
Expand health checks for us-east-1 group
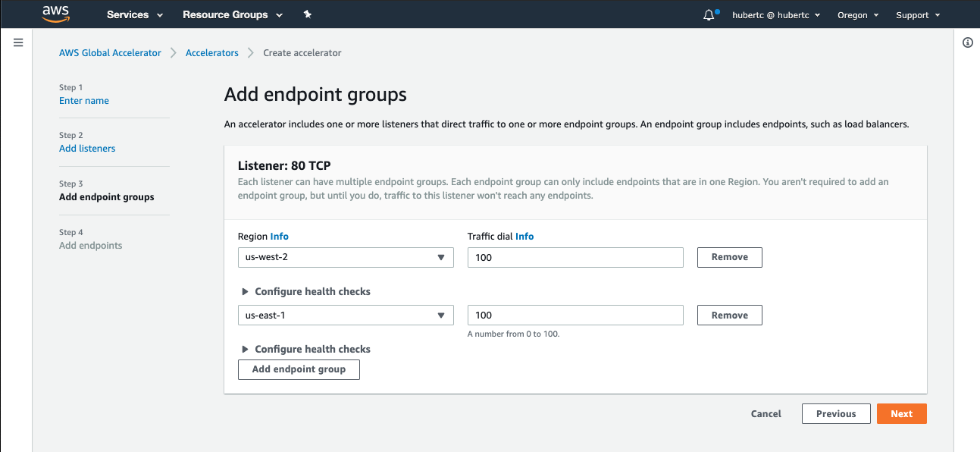(x=305, y=350)
